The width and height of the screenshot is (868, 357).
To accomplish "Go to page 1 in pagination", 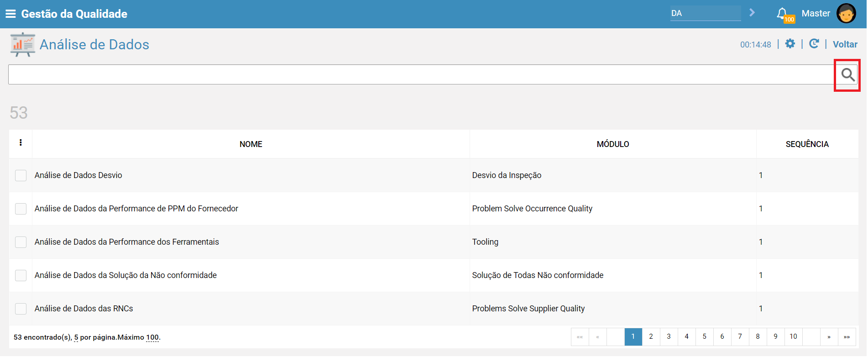I will pos(633,337).
